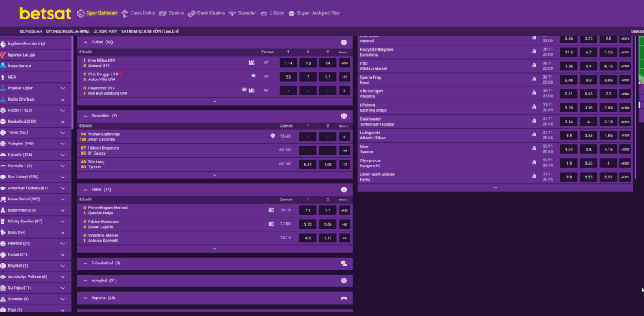
Task: Collapse the Futbol (92) live section
Action: click(86, 42)
